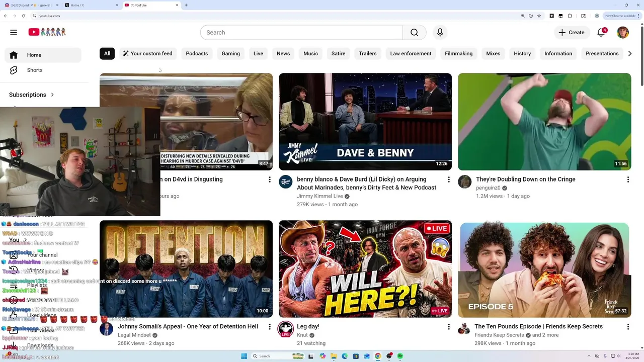Open the Will Here live stream thumbnail
644x362 pixels.
tap(365, 269)
